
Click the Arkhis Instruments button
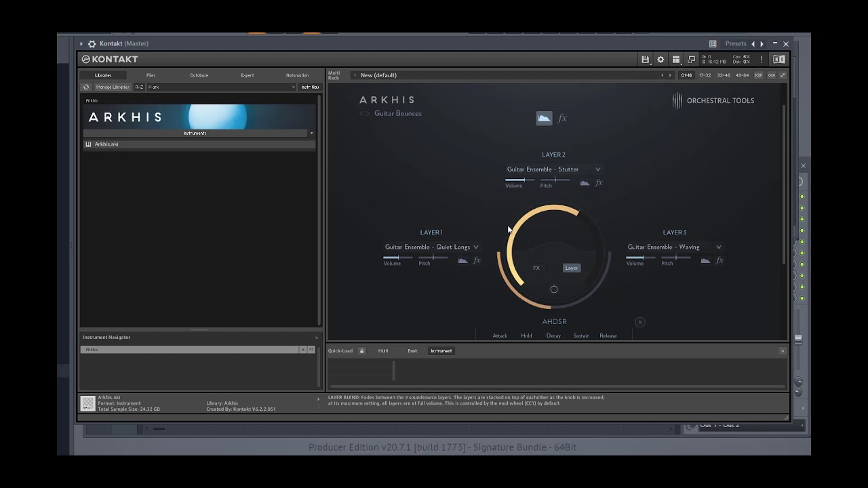click(195, 133)
